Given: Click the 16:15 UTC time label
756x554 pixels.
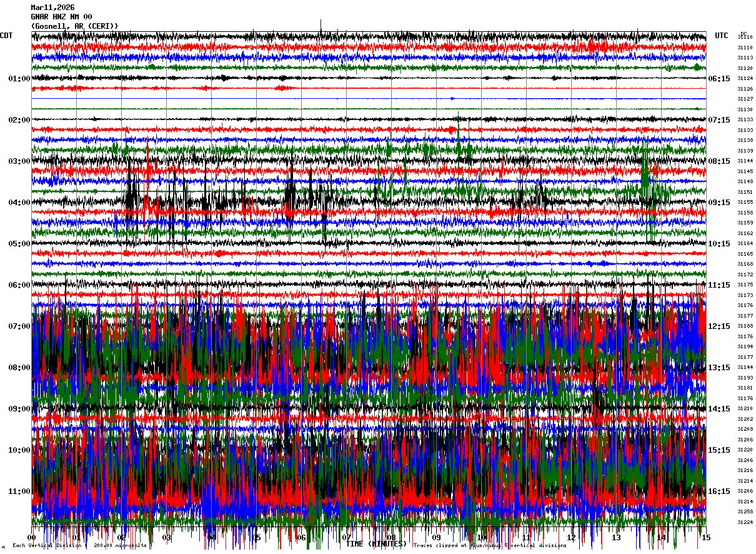Looking at the screenshot, I should pyautogui.click(x=719, y=491).
